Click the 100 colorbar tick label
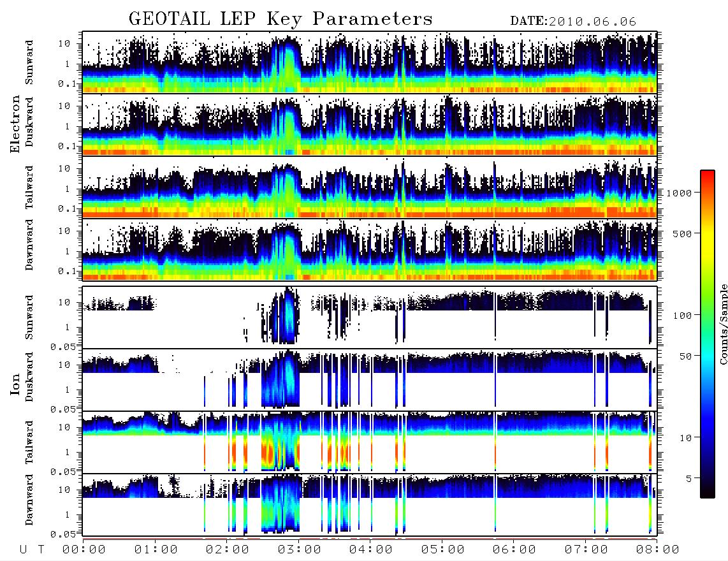The width and height of the screenshot is (728, 561). (682, 316)
